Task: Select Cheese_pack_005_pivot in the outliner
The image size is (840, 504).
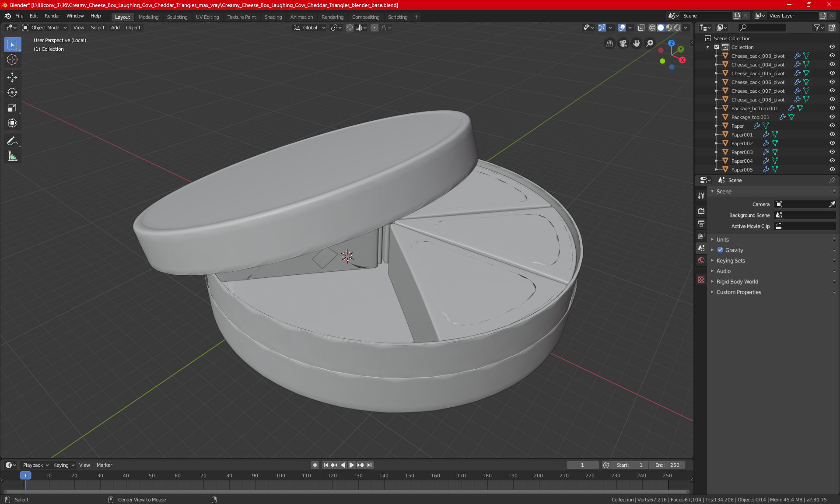Action: pos(758,73)
